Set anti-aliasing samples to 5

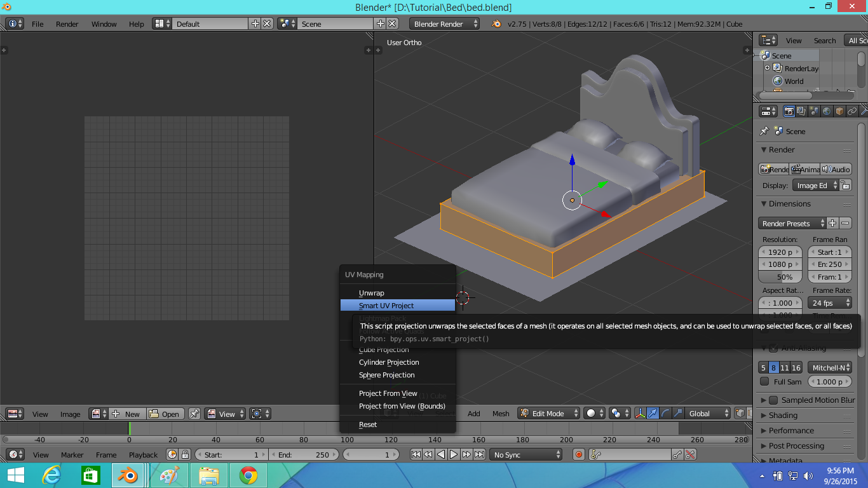(763, 367)
